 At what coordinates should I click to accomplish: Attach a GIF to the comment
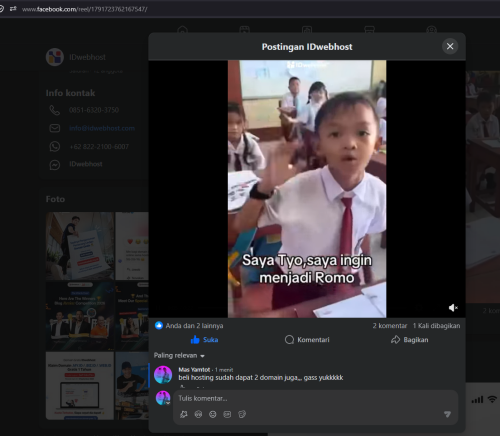click(x=227, y=414)
